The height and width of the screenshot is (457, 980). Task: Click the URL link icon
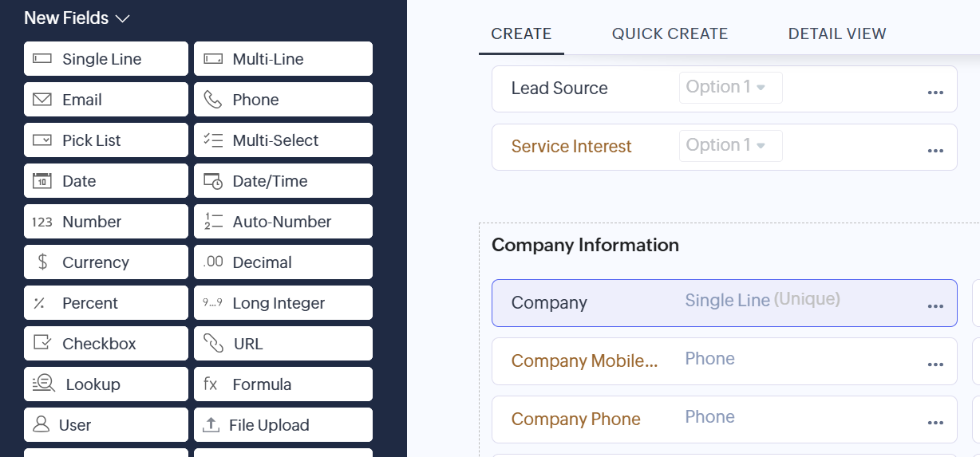coord(213,344)
